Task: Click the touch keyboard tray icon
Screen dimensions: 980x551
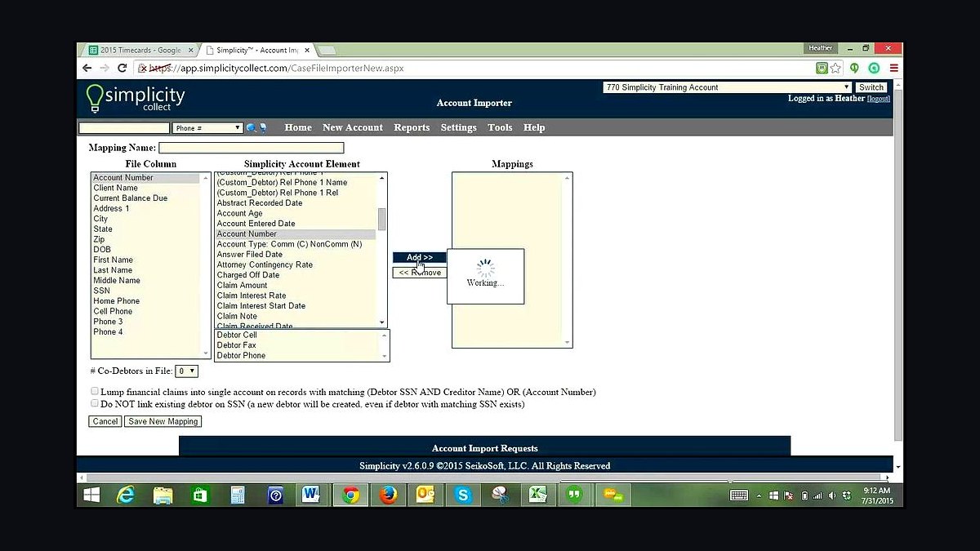Action: (739, 495)
